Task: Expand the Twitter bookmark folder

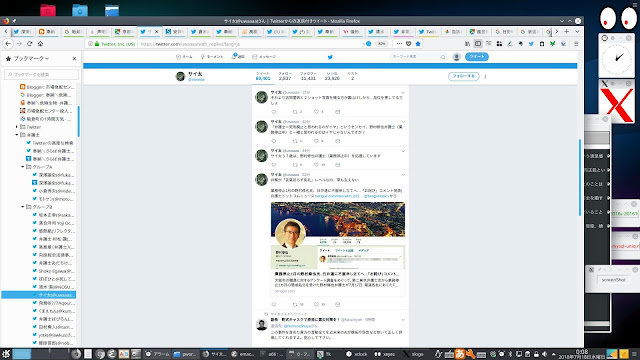Action: tap(17, 127)
